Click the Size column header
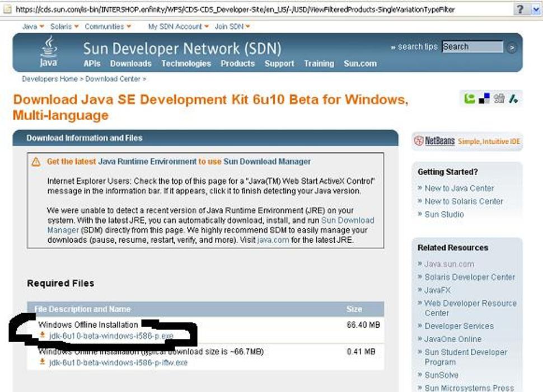 tap(354, 309)
